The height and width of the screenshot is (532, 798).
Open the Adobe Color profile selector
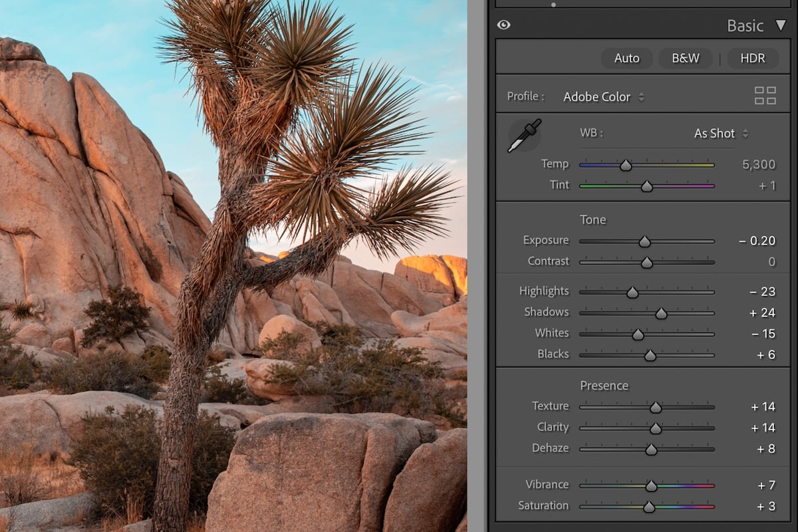pos(597,96)
